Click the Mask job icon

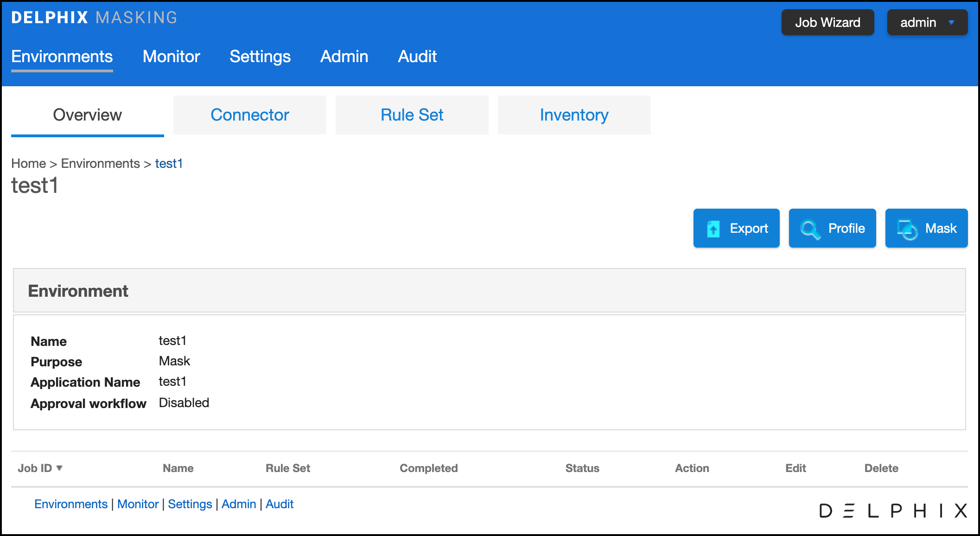[x=907, y=229]
